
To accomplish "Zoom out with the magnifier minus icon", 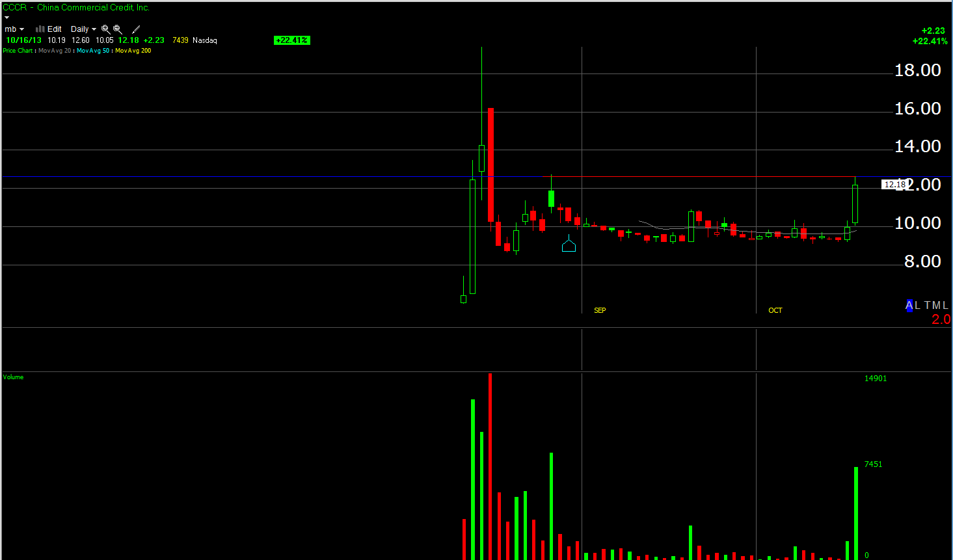I will pyautogui.click(x=118, y=29).
